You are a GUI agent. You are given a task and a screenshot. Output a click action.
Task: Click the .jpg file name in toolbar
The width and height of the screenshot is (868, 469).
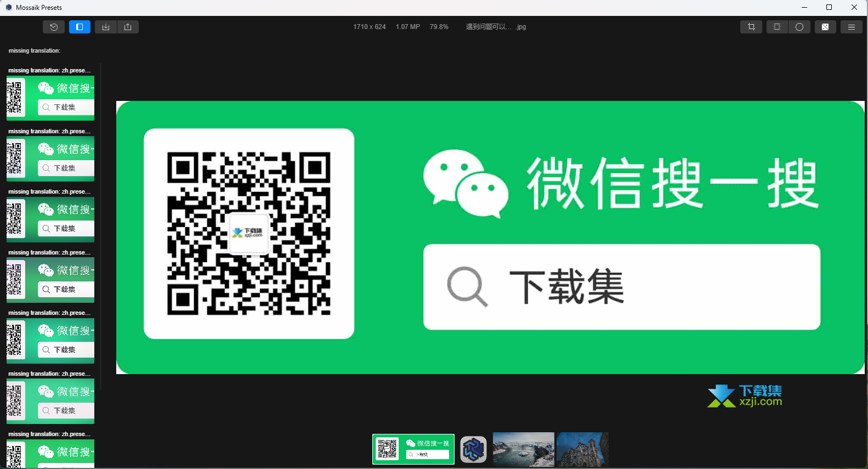pyautogui.click(x=496, y=27)
